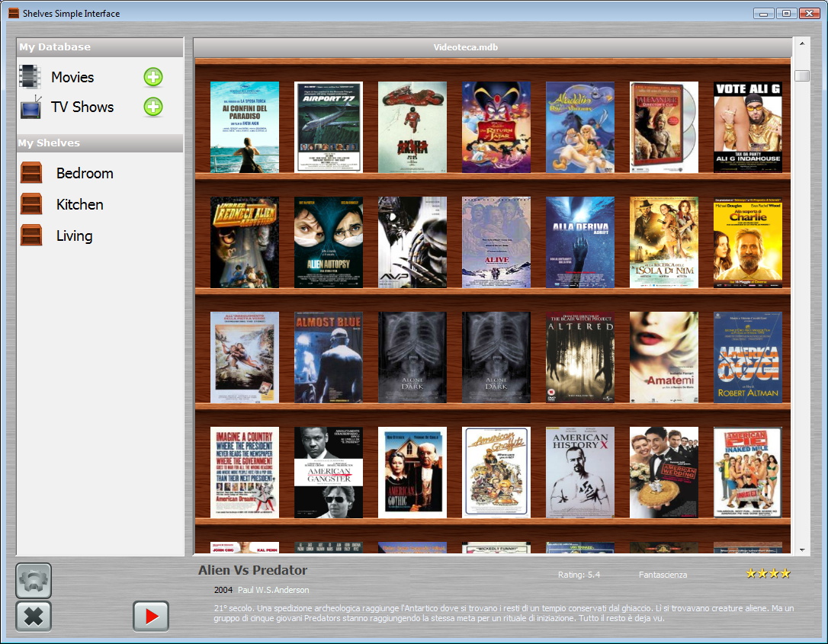Screen dimensions: 828x644
Task: Select the Living shelf
Action: [x=75, y=236]
